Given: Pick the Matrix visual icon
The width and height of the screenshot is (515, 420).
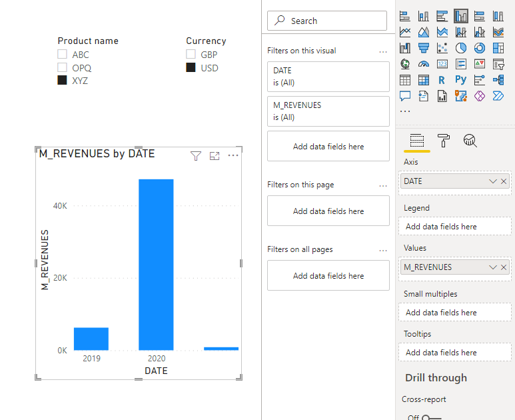Looking at the screenshot, I should (424, 80).
